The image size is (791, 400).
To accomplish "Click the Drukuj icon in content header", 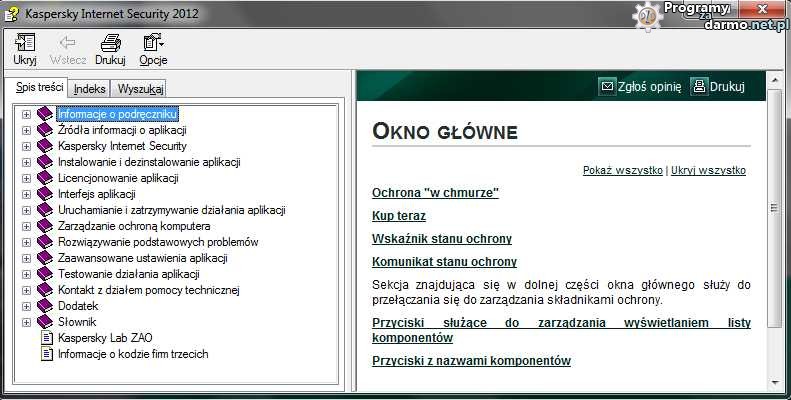I will pyautogui.click(x=699, y=86).
